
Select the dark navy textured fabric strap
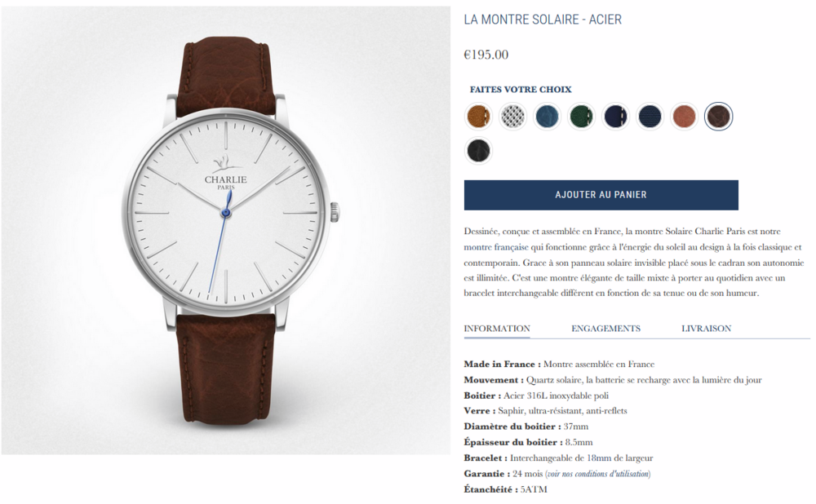coord(650,116)
